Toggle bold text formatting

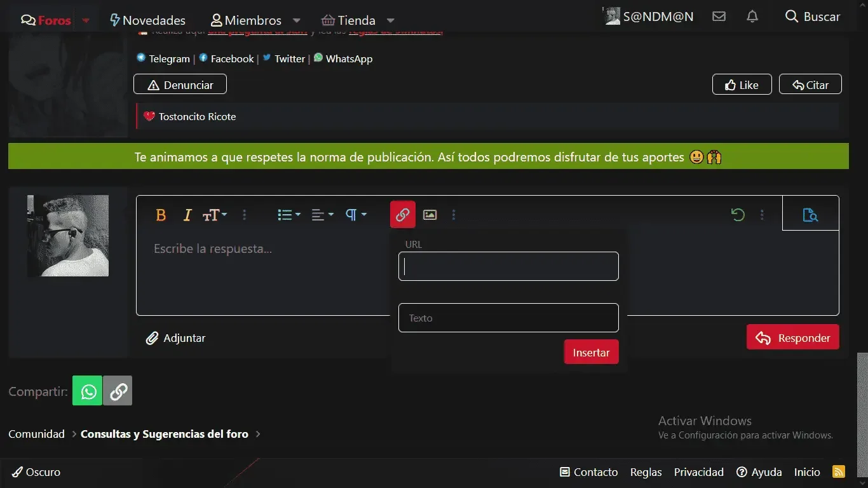coord(161,215)
